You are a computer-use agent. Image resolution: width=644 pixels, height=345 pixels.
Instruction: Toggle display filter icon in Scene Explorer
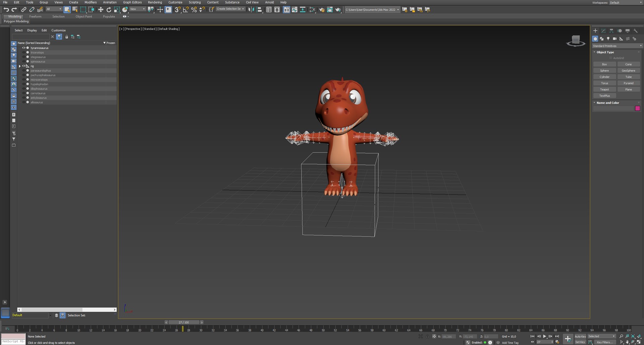pos(59,37)
